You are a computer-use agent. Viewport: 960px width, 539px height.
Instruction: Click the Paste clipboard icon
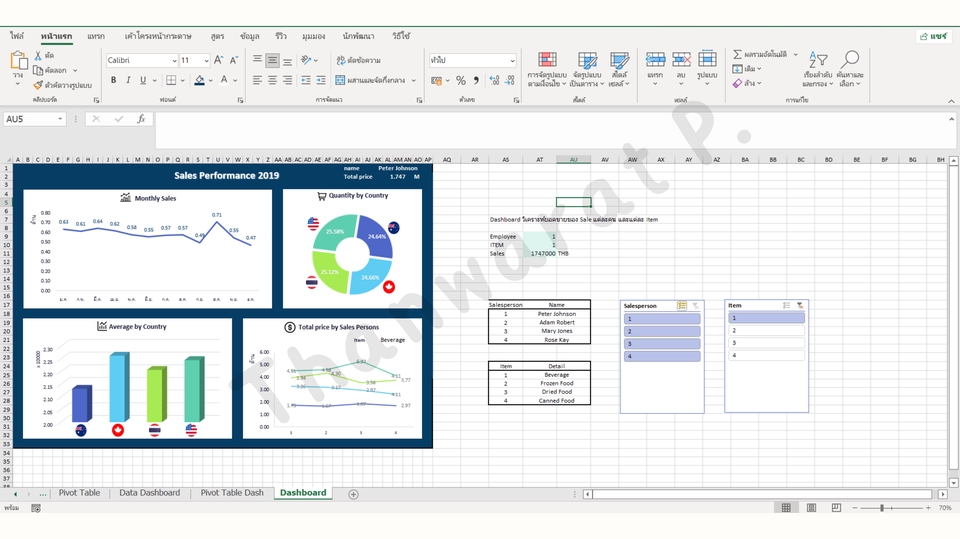click(18, 61)
